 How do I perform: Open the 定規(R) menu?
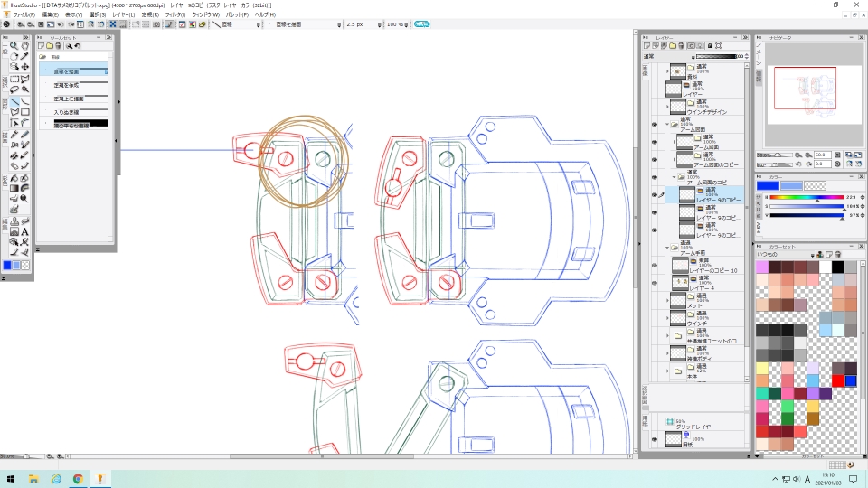pyautogui.click(x=150, y=15)
